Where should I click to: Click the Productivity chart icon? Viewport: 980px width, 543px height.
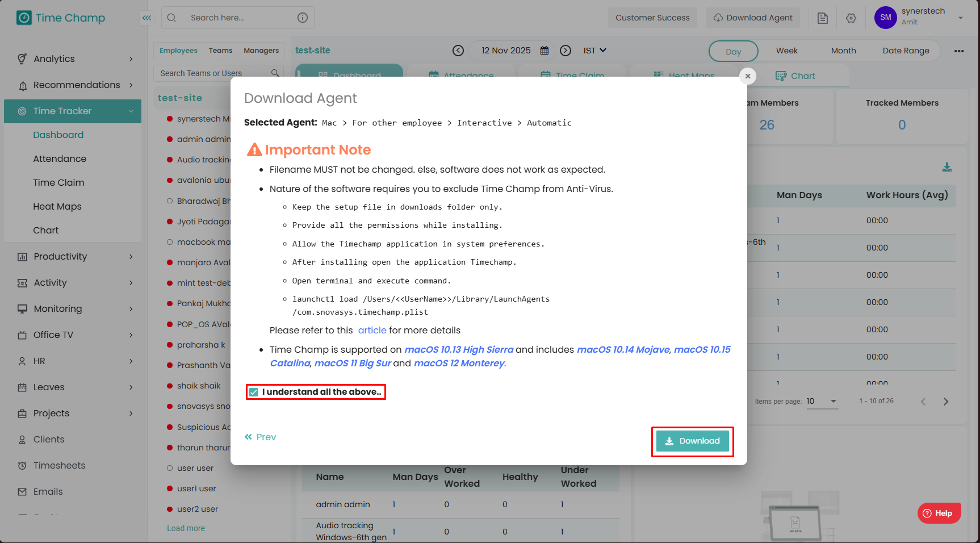(x=22, y=257)
